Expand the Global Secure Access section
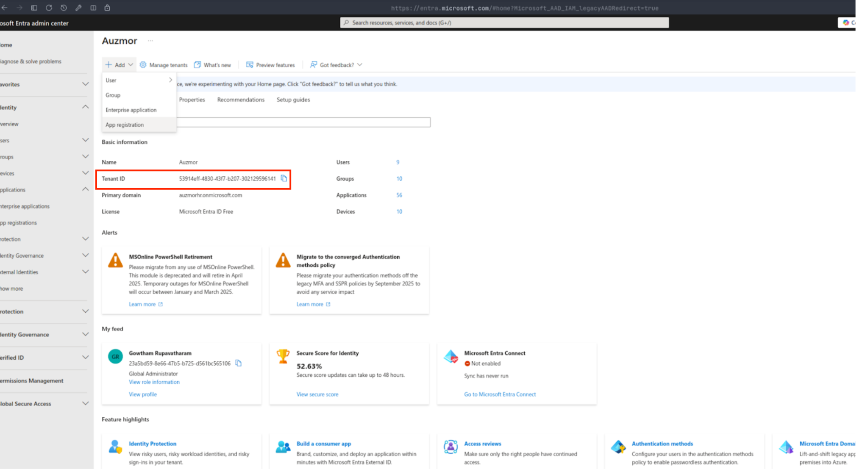Image resolution: width=868 pixels, height=472 pixels. click(85, 403)
